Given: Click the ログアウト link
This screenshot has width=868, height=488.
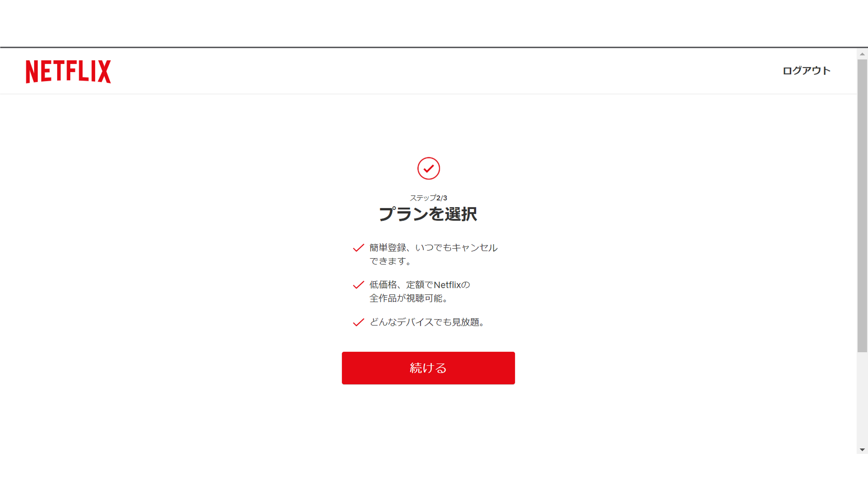Looking at the screenshot, I should (x=806, y=71).
